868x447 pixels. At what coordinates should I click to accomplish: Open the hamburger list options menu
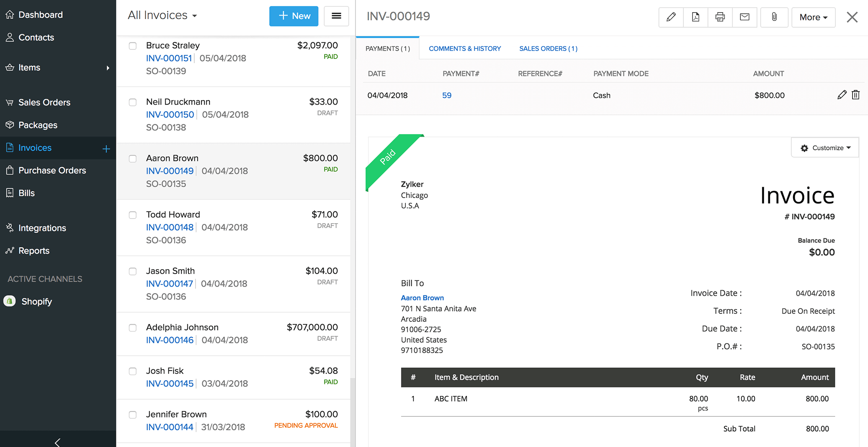[336, 16]
